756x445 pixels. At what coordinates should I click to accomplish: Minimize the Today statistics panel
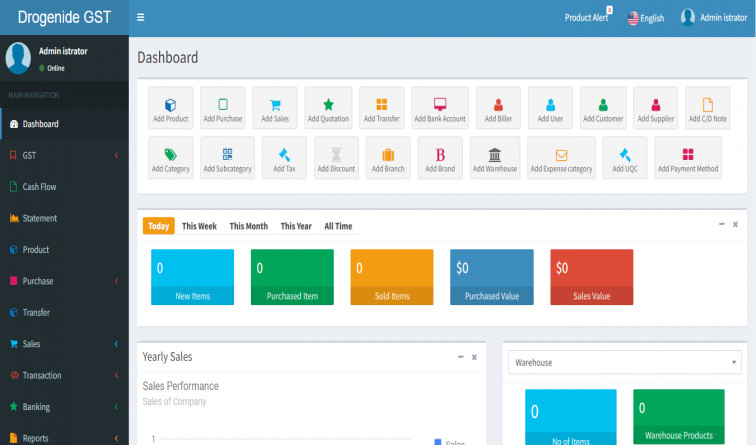coord(721,224)
